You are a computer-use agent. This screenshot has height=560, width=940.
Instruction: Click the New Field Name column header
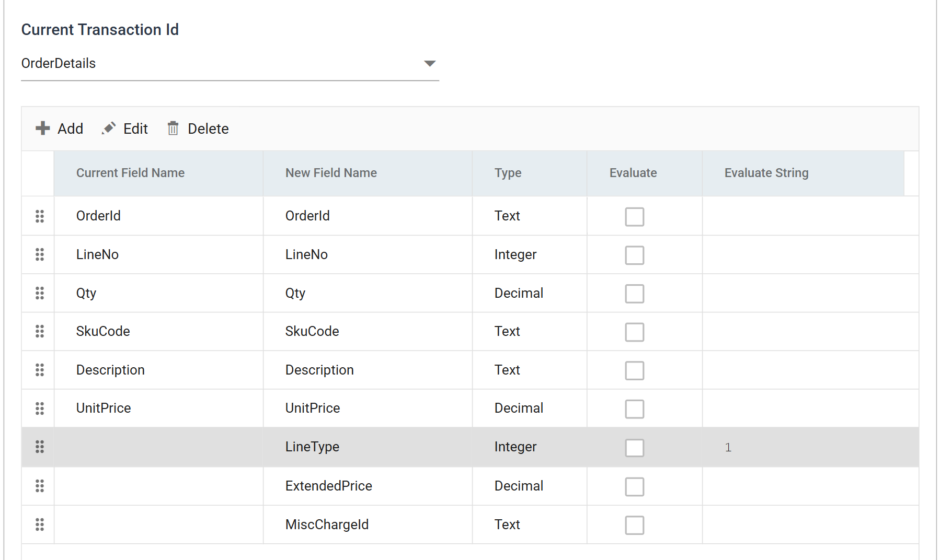368,173
